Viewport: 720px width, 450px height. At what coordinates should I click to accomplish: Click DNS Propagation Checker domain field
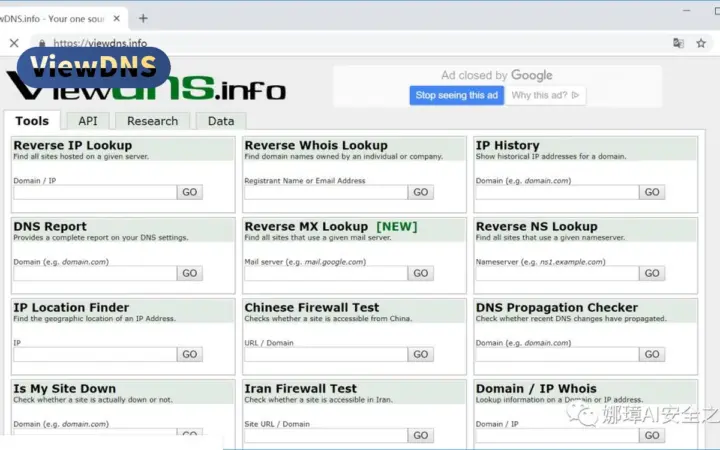point(557,354)
